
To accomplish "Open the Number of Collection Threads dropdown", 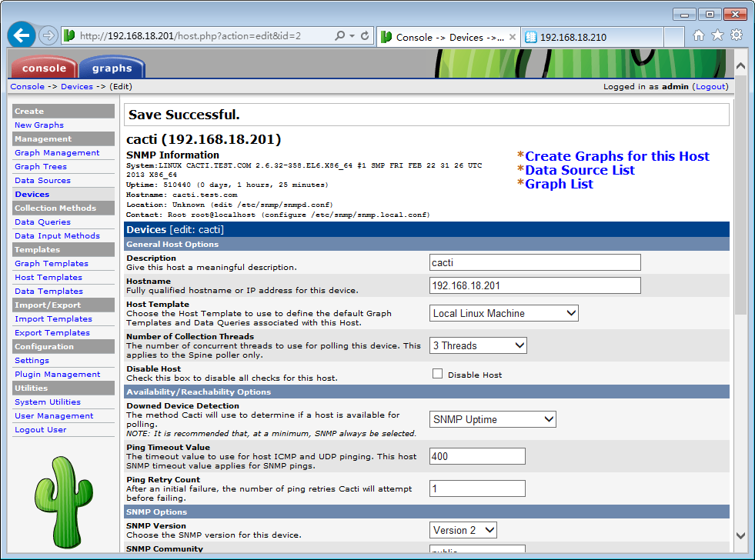I will coord(478,345).
